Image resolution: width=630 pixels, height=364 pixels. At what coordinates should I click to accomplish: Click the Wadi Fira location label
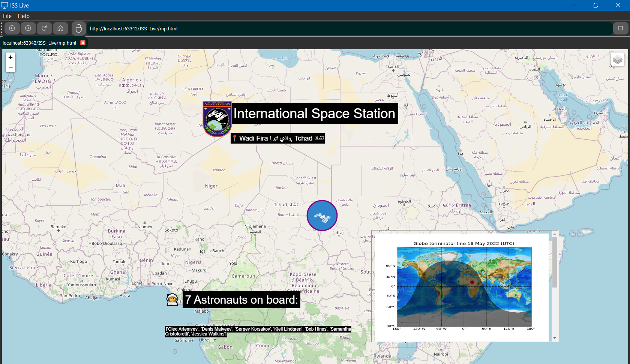[x=277, y=138]
